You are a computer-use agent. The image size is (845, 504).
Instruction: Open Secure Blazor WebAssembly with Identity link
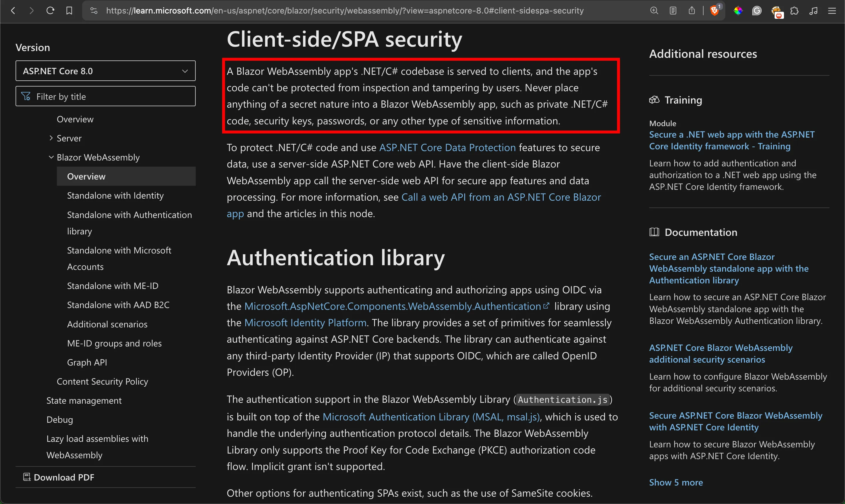click(x=736, y=421)
